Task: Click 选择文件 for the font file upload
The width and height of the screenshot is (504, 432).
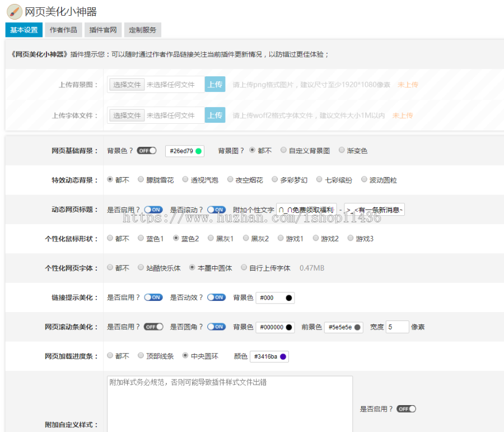Action: (x=126, y=115)
